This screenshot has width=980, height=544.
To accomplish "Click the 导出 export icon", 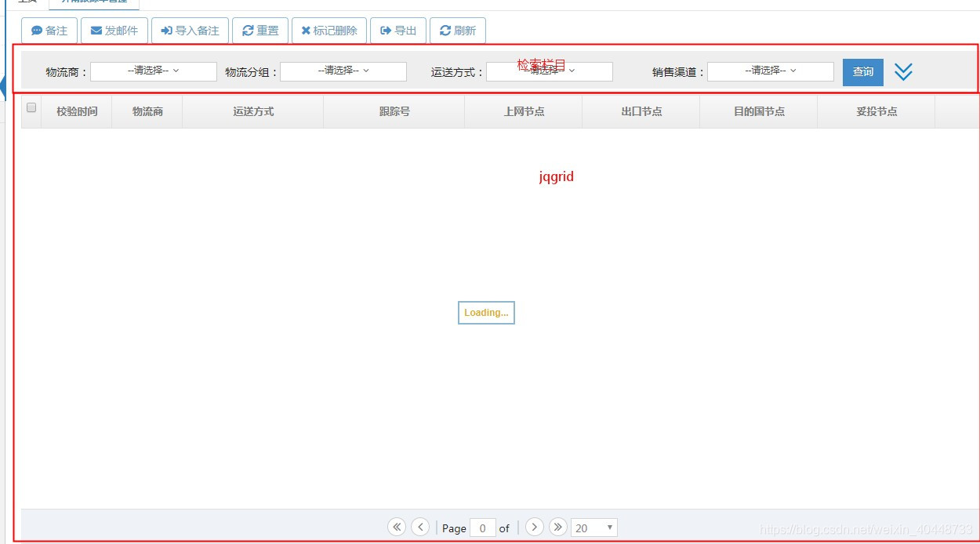I will 385,31.
